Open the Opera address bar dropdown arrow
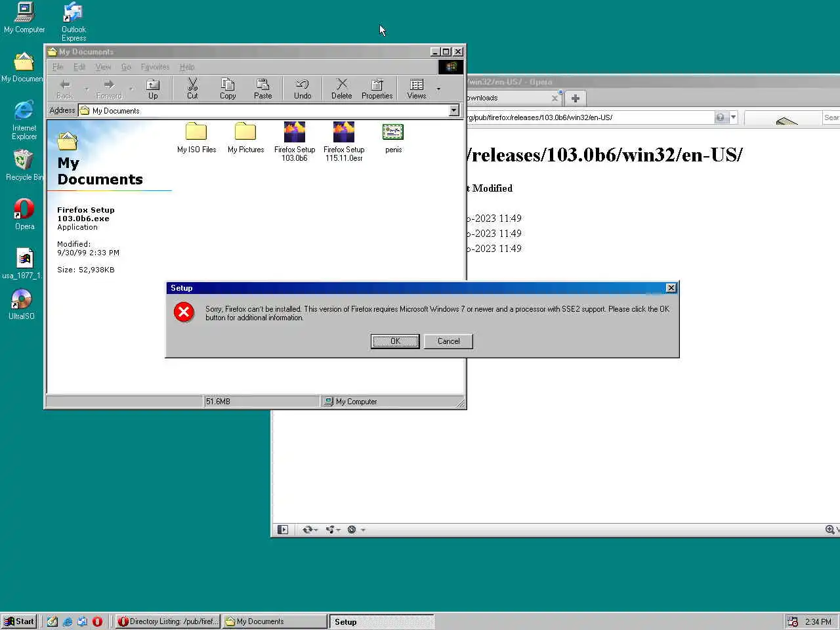 click(x=733, y=117)
